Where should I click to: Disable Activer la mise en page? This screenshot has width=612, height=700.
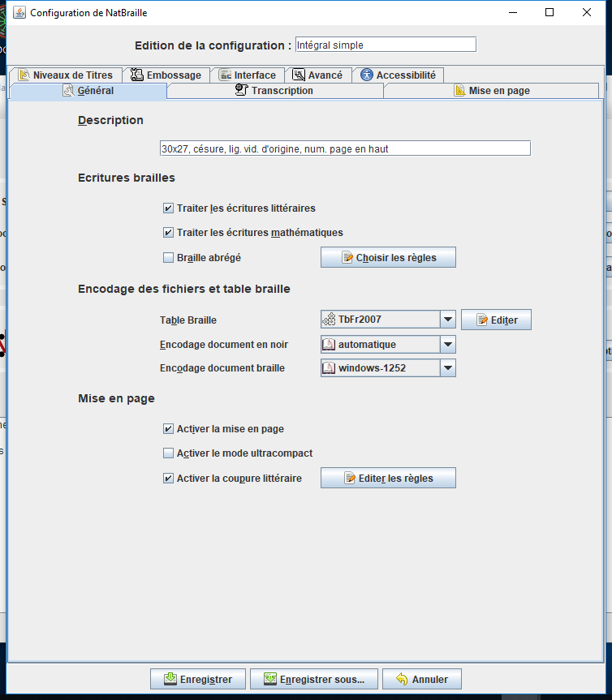coord(168,428)
